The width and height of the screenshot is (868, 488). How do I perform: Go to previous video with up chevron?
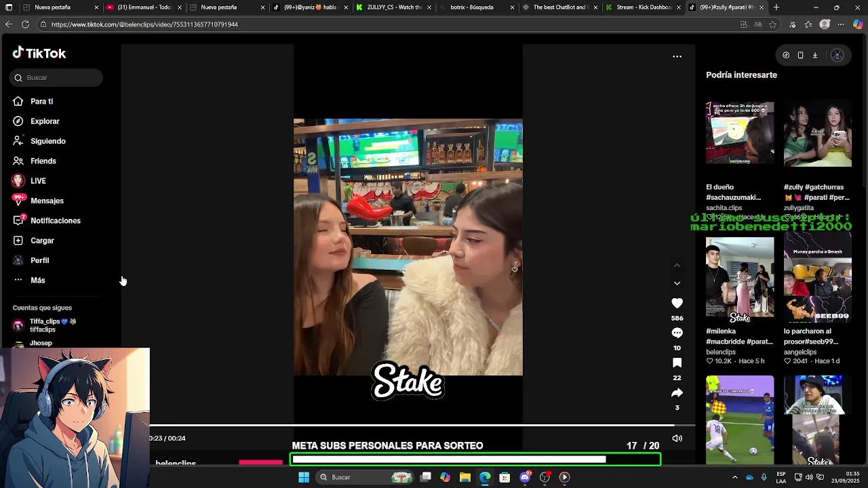[x=677, y=265]
